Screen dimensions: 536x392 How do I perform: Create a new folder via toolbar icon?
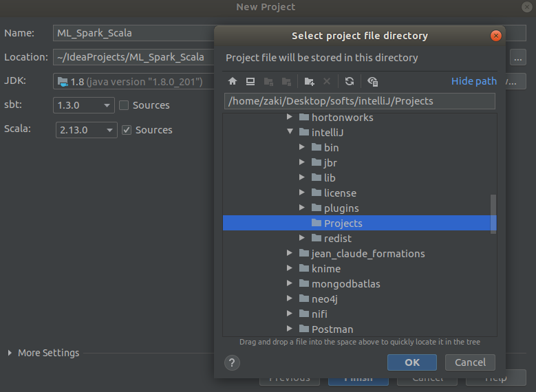(x=309, y=81)
